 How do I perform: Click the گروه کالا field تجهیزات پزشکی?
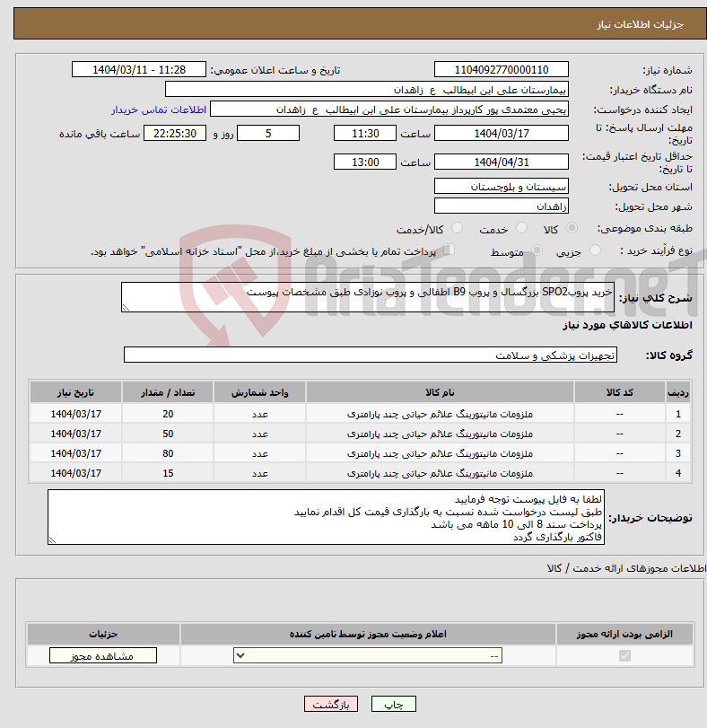pos(371,355)
